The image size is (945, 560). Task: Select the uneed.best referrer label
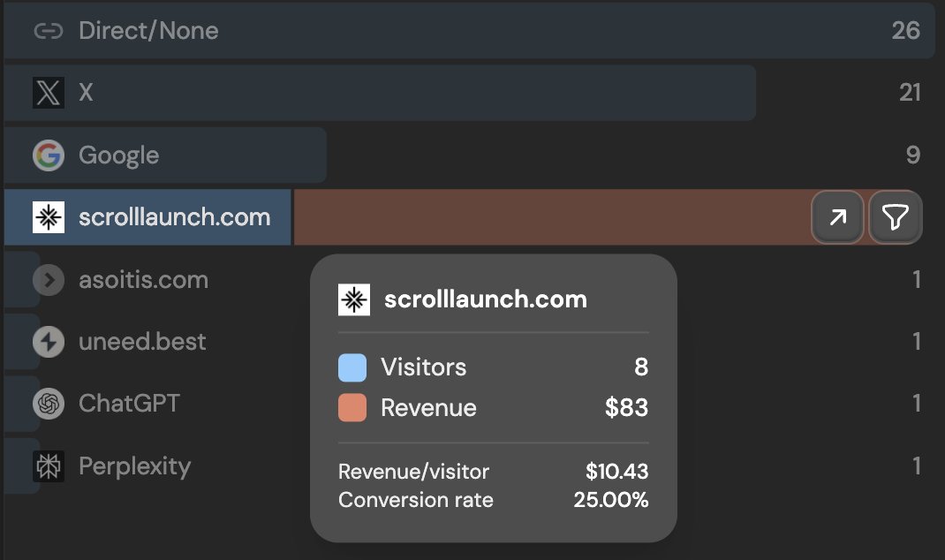tap(142, 342)
